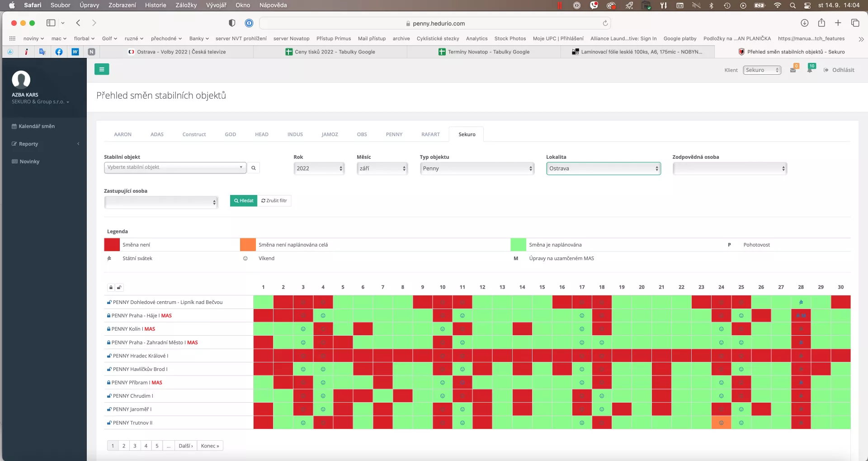Viewport: 868px width, 461px height.
Task: Open the noviny bookmarks folder
Action: pyautogui.click(x=34, y=38)
